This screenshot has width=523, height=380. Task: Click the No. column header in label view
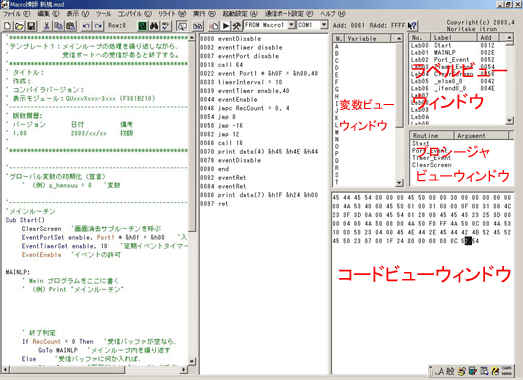click(x=420, y=37)
